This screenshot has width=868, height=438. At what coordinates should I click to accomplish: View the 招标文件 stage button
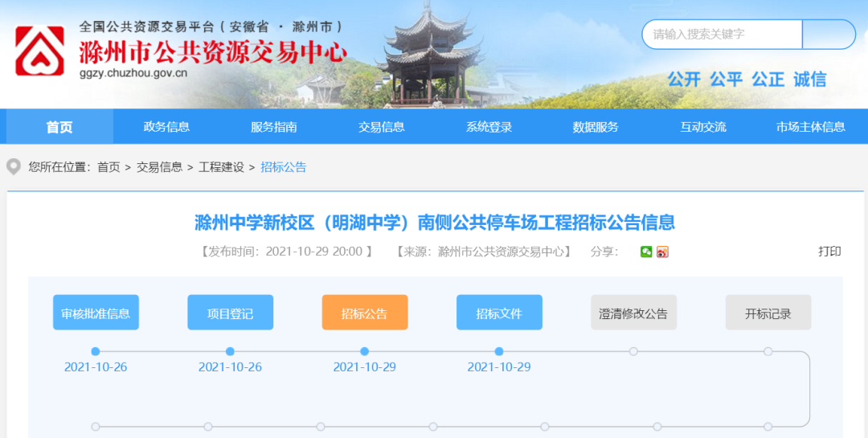pos(499,313)
